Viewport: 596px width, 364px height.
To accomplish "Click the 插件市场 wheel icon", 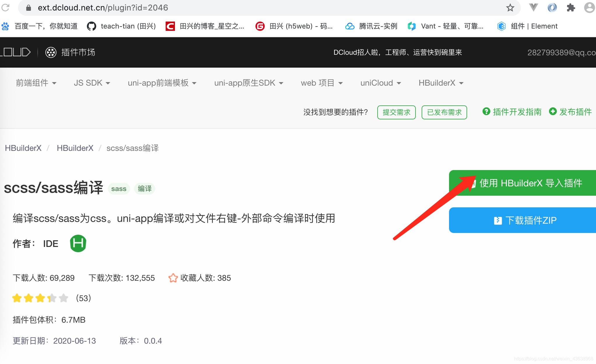I will point(51,52).
